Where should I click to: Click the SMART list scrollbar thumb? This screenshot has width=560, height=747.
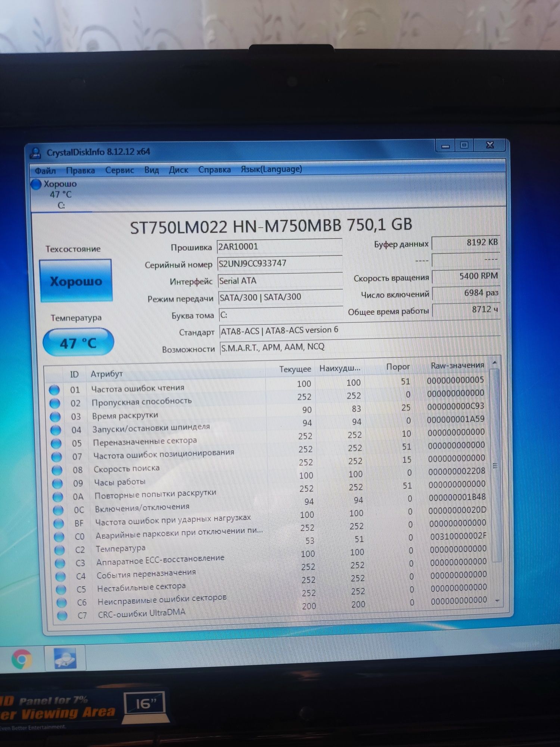tap(495, 465)
